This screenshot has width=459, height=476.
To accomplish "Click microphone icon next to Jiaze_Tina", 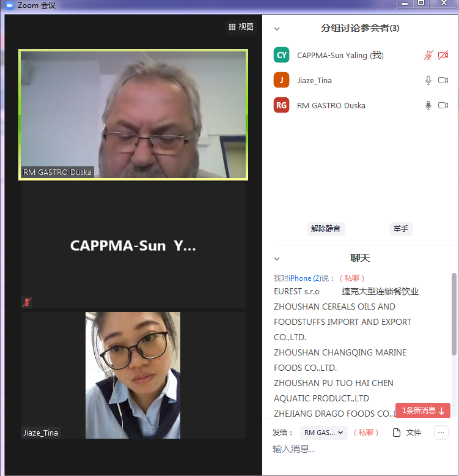I will pyautogui.click(x=428, y=80).
